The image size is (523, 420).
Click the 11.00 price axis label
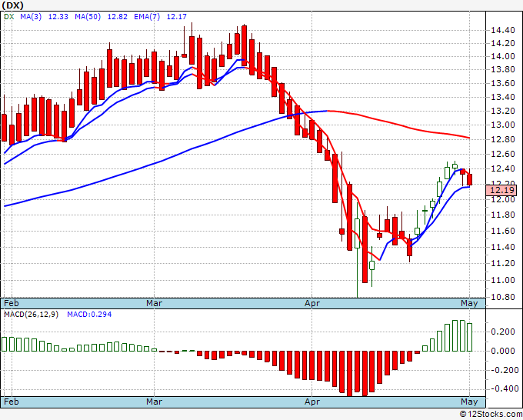tap(503, 280)
